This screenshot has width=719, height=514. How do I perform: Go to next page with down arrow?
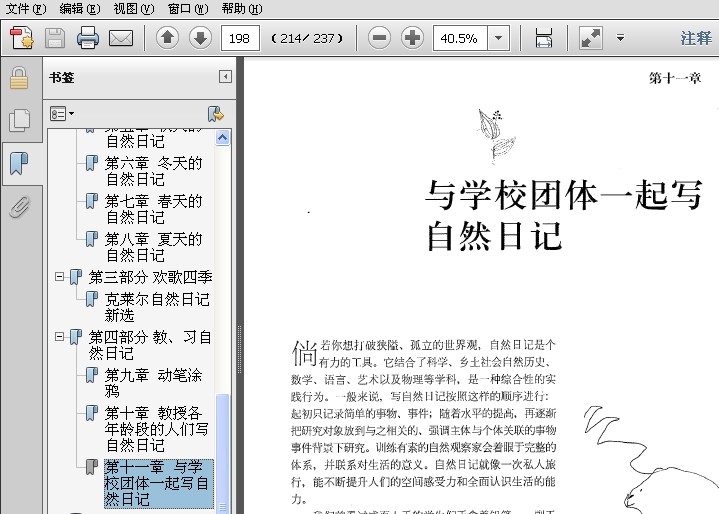click(200, 38)
